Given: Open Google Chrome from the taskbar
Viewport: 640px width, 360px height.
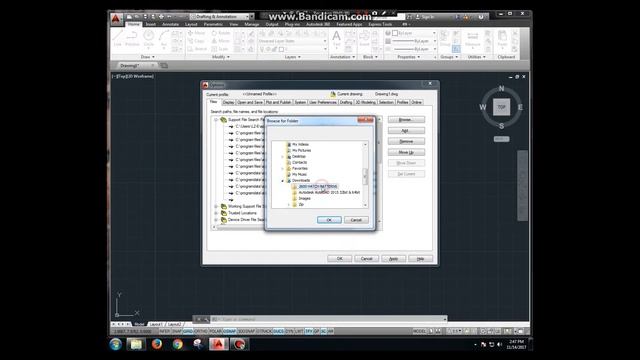Looking at the screenshot, I should pos(178,344).
